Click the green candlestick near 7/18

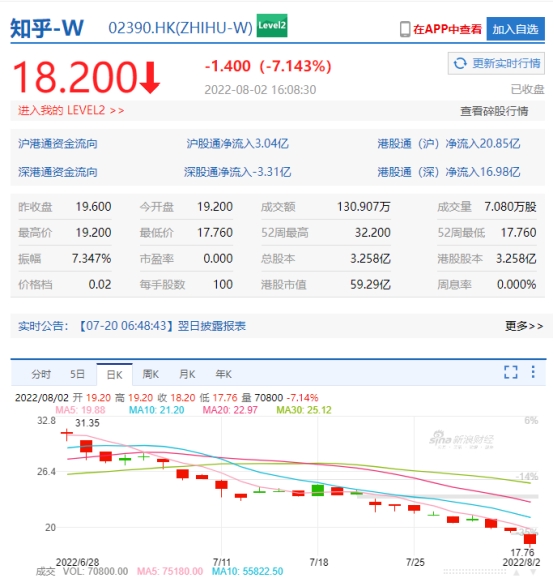pyautogui.click(x=318, y=490)
